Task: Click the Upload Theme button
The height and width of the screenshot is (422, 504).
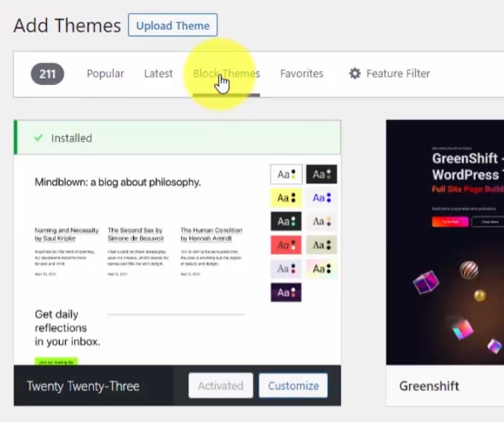Action: coord(172,25)
